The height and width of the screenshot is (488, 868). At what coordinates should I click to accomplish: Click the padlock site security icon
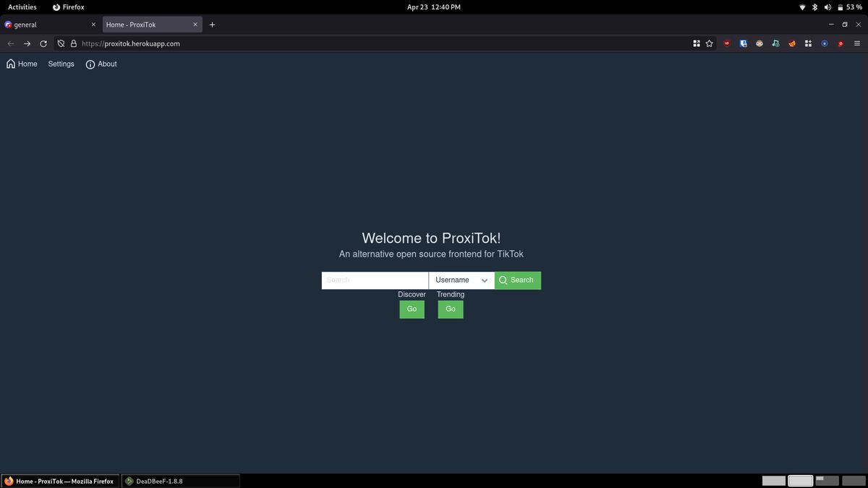pos(72,43)
